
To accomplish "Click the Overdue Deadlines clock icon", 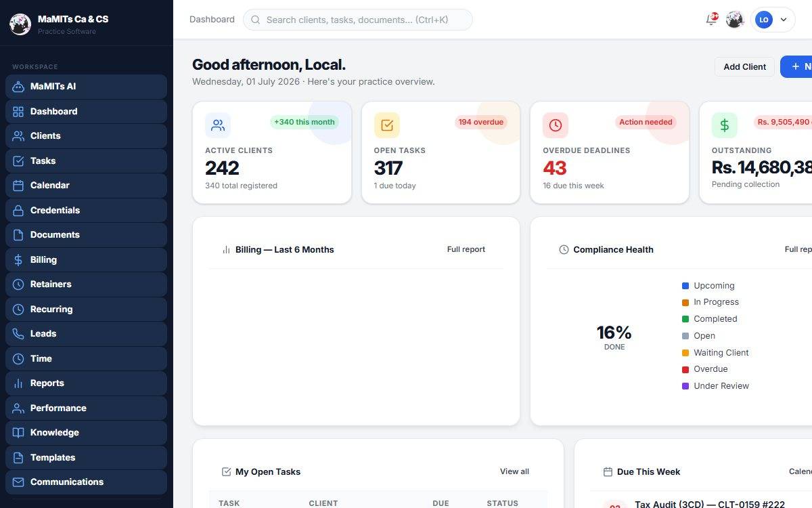I will [556, 125].
